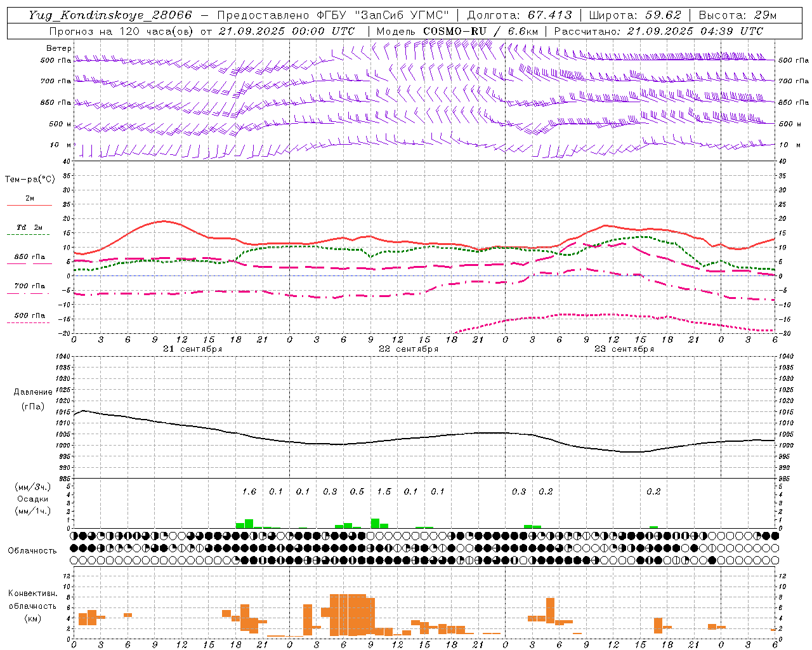Click the Конвективн. convective cloud label

[32, 594]
